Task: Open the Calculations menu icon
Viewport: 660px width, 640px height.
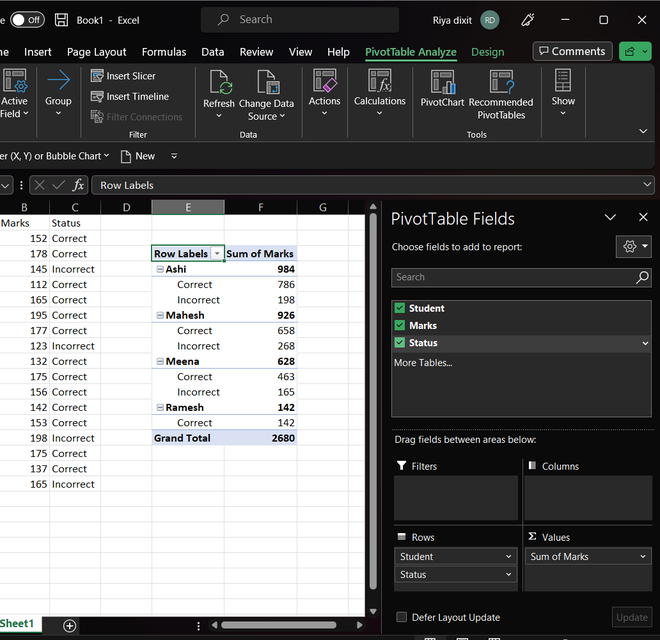Action: tap(379, 82)
